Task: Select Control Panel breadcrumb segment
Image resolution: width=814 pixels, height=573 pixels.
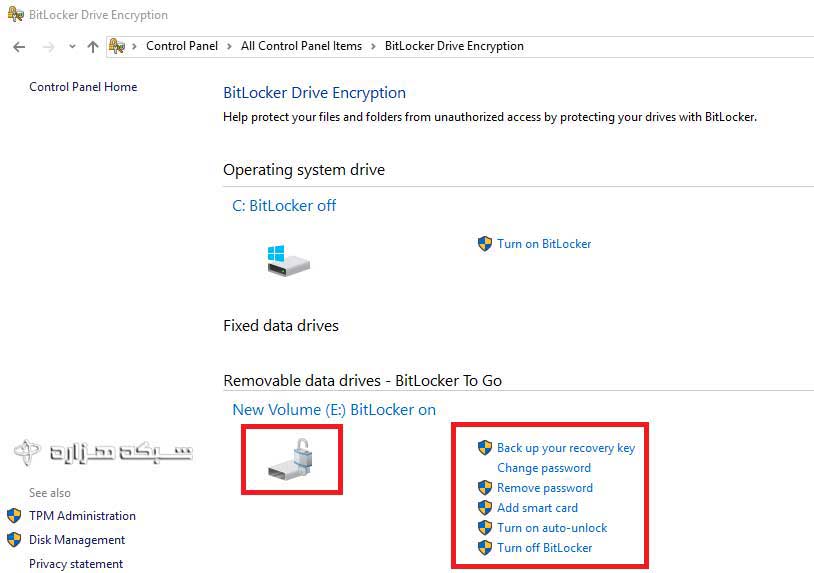Action: (x=181, y=46)
